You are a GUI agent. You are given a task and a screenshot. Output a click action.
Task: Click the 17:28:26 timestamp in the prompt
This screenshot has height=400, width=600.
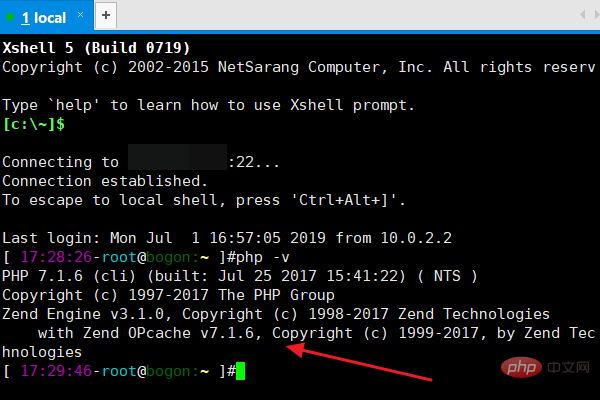[52, 258]
